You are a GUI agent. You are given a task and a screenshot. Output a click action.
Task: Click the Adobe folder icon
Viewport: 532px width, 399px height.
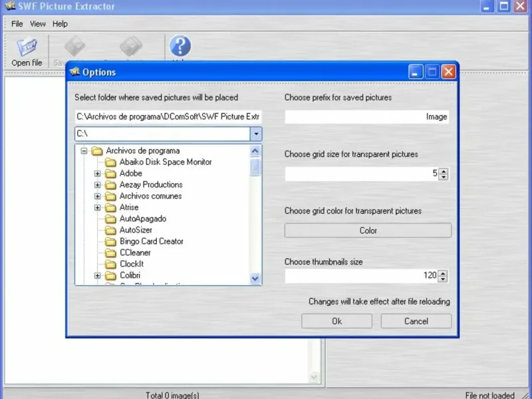(x=110, y=174)
